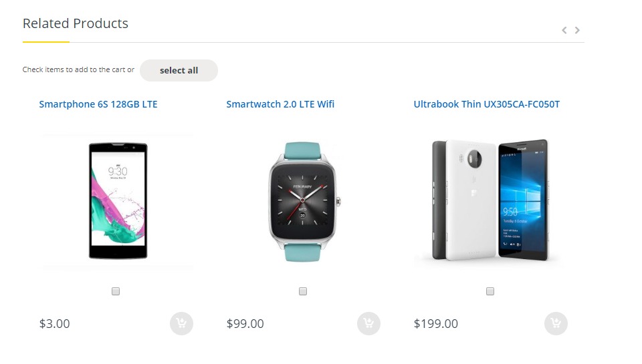Click the Smartphone 6S product image

point(118,201)
